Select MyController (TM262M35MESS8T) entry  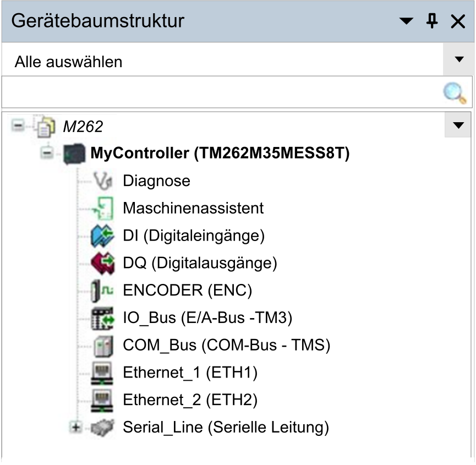pyautogui.click(x=220, y=153)
